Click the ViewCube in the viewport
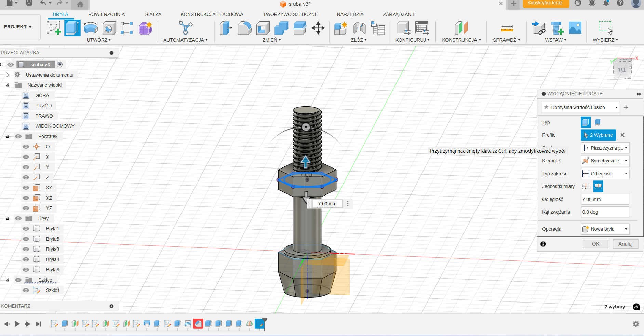Screen dimensions: 644x336 (x=622, y=69)
